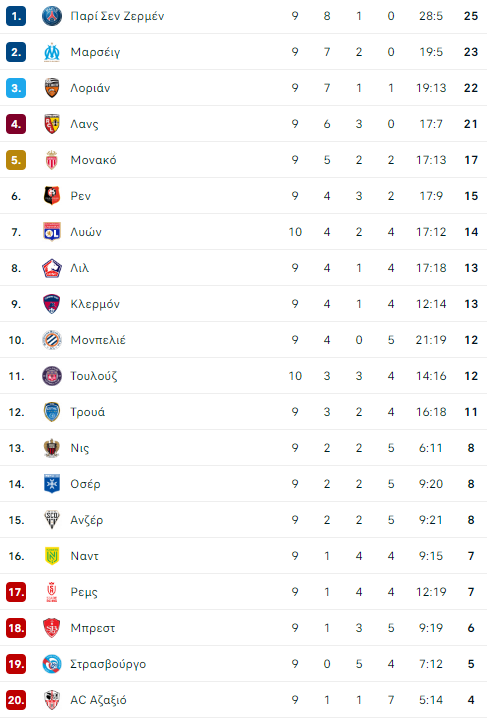Click the red rank 17 badge
Screen dimensions: 487x722
[x=16, y=592]
